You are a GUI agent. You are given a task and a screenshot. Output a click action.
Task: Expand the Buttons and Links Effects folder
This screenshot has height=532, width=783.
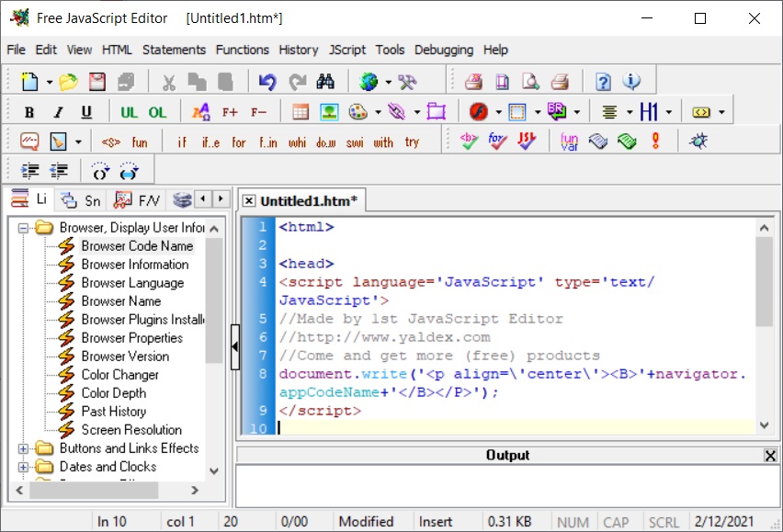click(23, 448)
